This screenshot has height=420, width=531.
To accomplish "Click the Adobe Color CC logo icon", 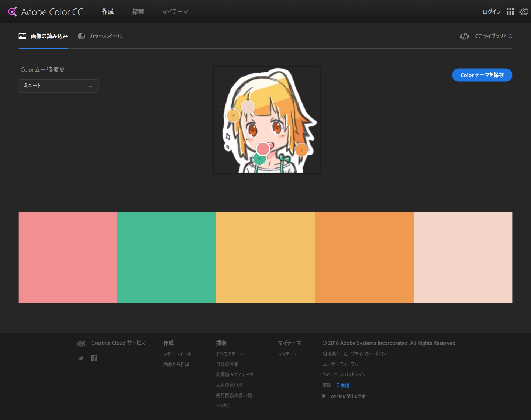I will click(x=13, y=12).
